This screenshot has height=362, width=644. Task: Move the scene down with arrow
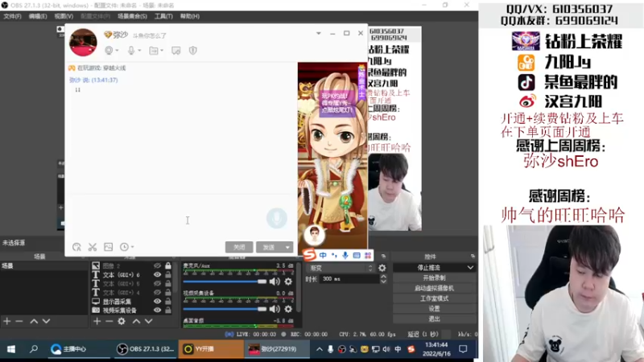point(47,321)
